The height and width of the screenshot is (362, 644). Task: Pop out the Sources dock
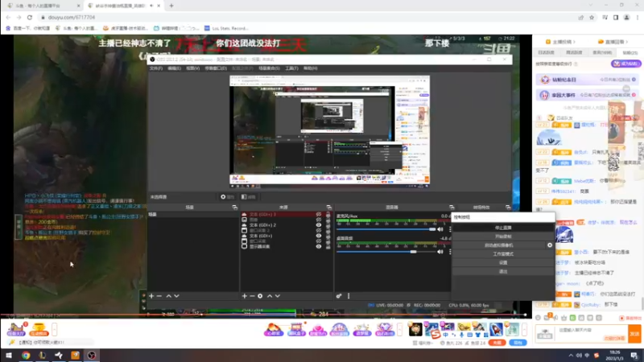(x=328, y=208)
